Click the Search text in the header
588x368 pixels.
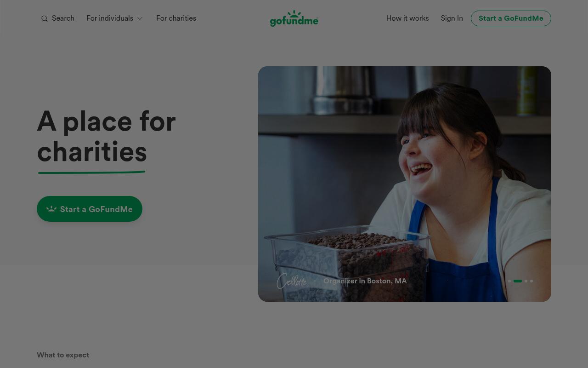coord(63,18)
